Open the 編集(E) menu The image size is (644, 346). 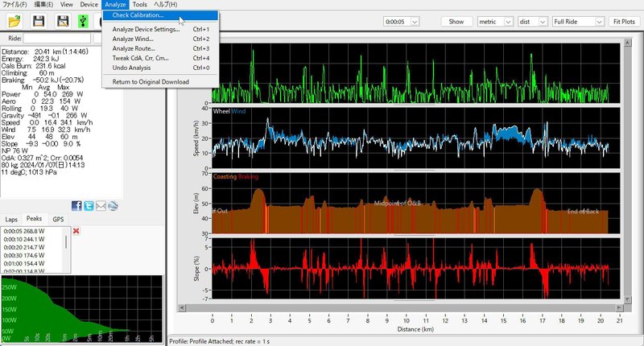click(43, 5)
